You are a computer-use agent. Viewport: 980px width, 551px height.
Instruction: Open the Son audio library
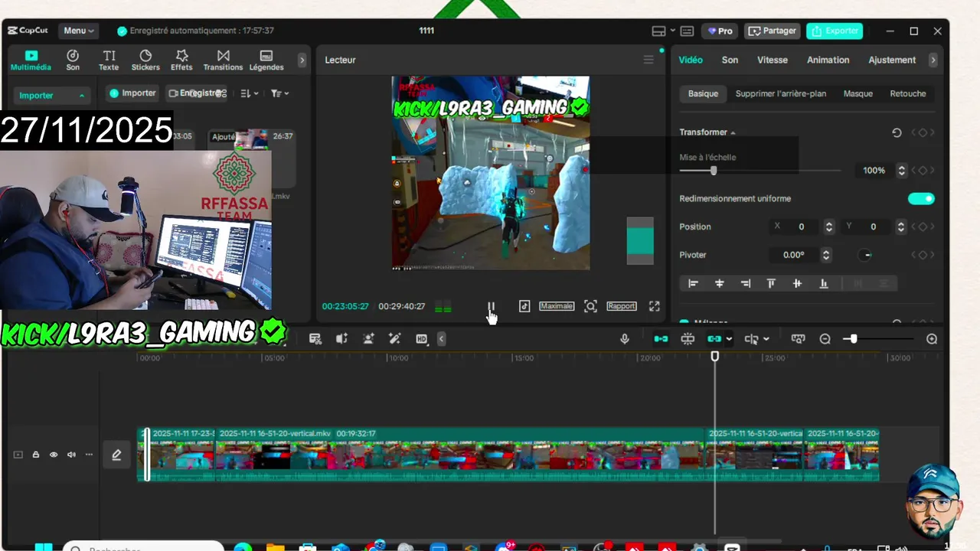click(73, 60)
